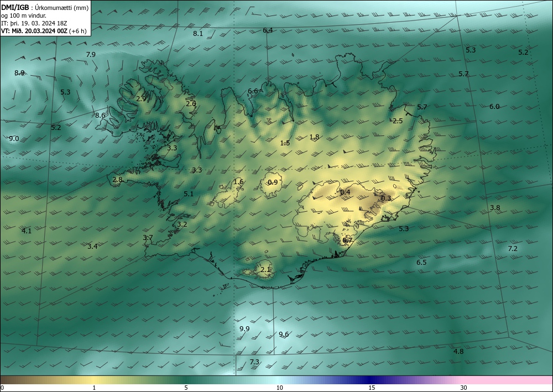Click the 0.9 value on the glacier
553x392 pixels.
pos(273,182)
